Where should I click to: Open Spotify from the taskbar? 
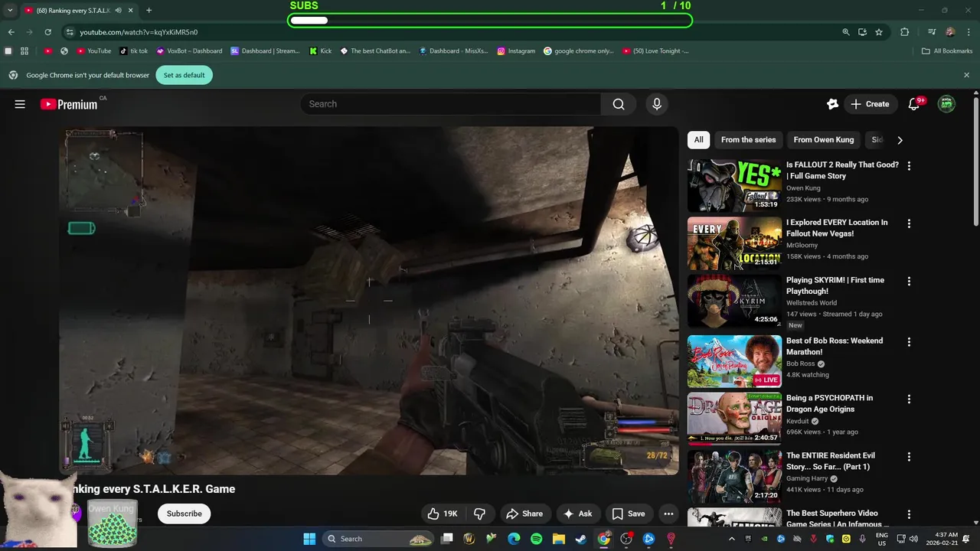(537, 539)
